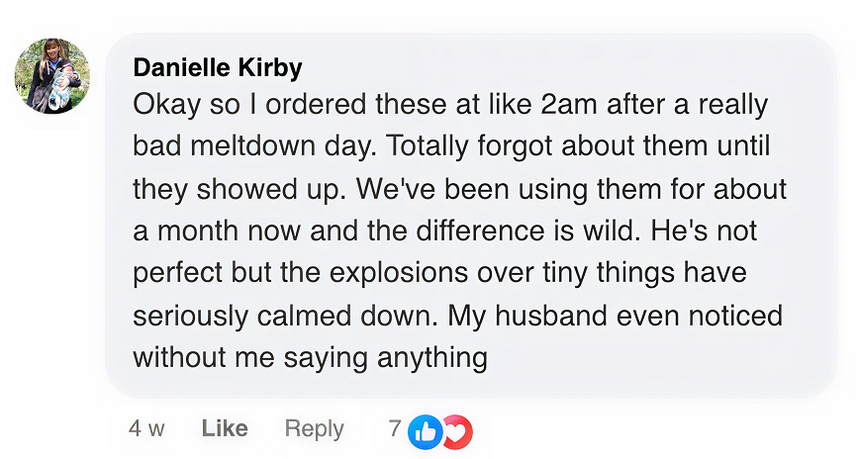Open the 4 w timestamp link
Viewport: 860px width, 459px height.
[x=146, y=429]
